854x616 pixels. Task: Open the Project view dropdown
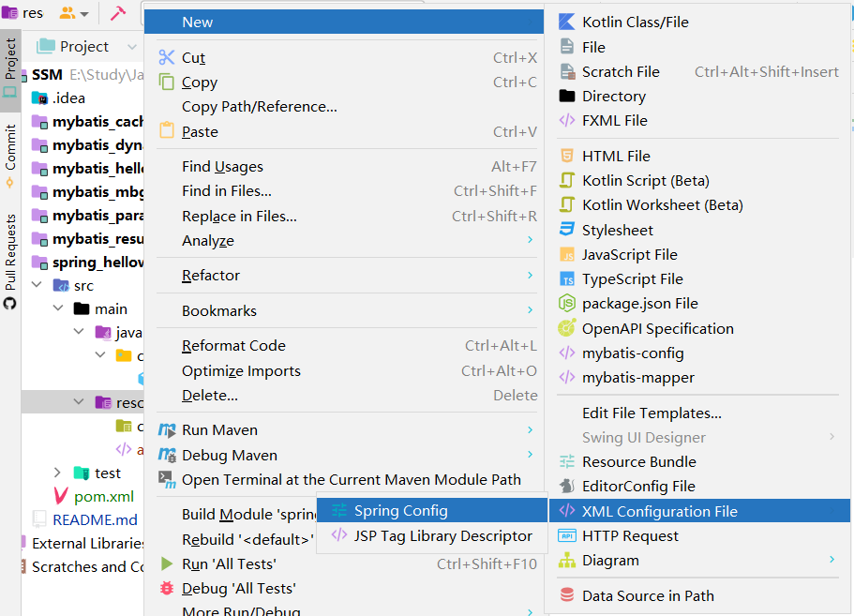pos(132,47)
